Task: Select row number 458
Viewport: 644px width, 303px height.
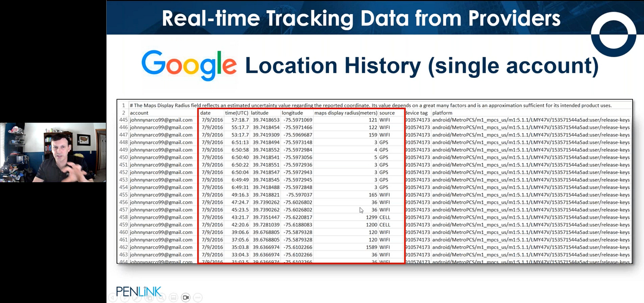Action: [123, 217]
